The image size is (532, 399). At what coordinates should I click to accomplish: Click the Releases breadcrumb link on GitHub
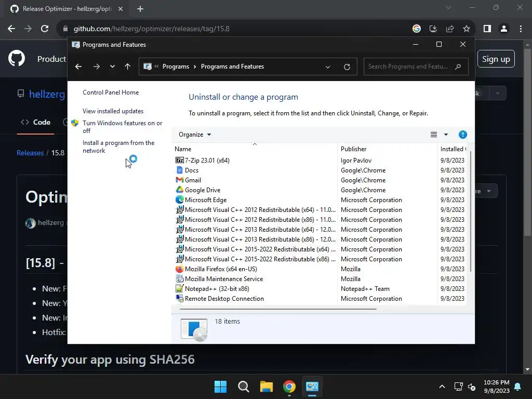point(30,153)
